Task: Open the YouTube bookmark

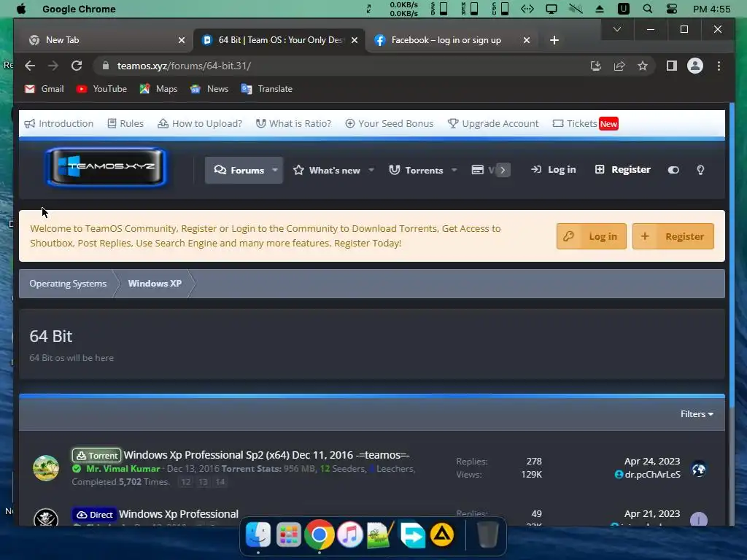Action: [101, 88]
